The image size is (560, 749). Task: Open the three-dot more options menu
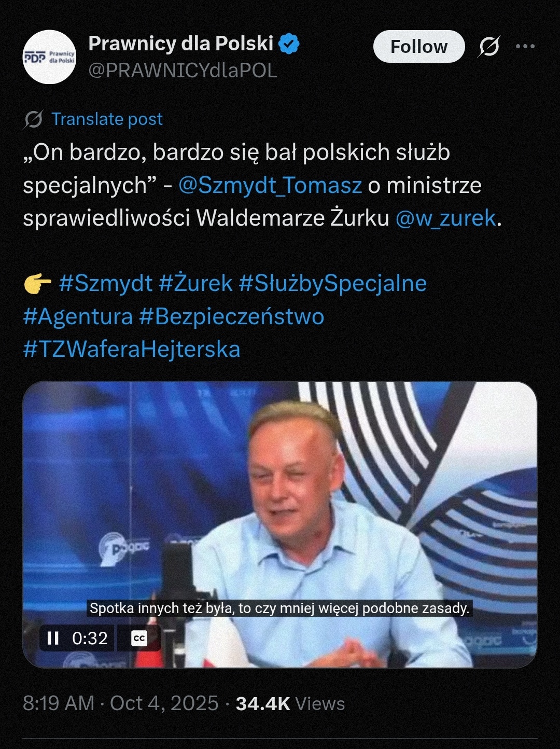[525, 47]
